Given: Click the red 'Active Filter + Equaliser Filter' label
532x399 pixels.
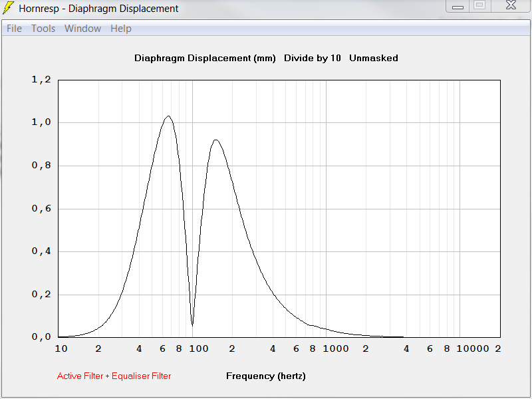Looking at the screenshot, I should pyautogui.click(x=114, y=376).
